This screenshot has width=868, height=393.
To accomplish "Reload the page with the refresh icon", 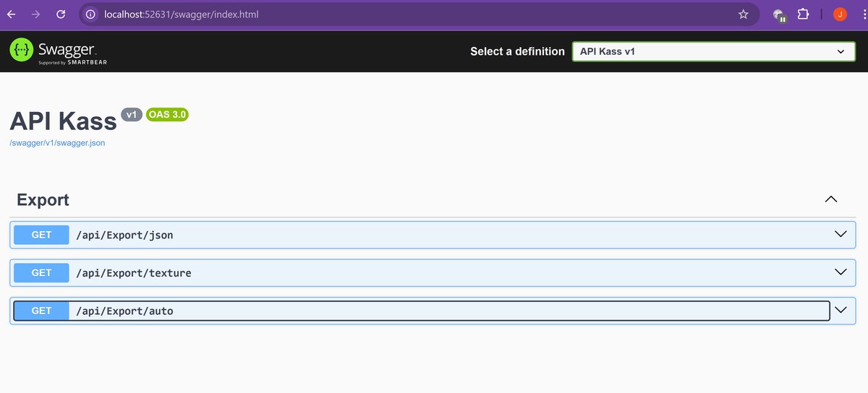I will [x=61, y=14].
